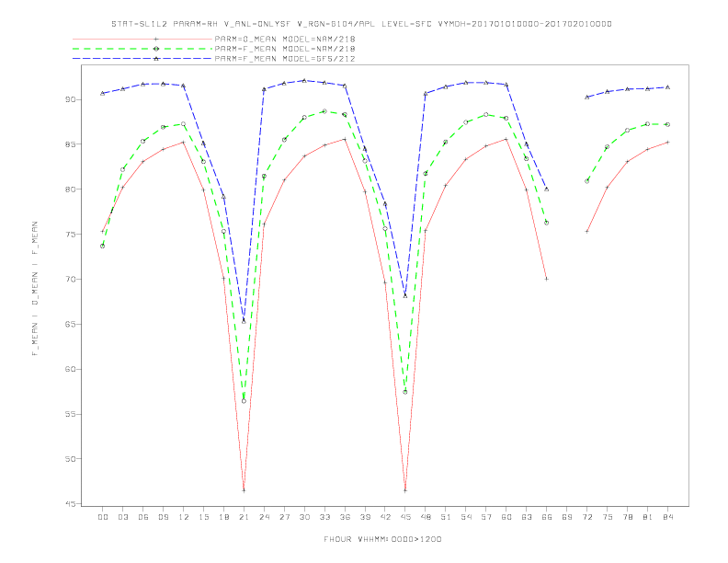Click x-axis tick label 42
728x563 pixels.
tap(385, 517)
